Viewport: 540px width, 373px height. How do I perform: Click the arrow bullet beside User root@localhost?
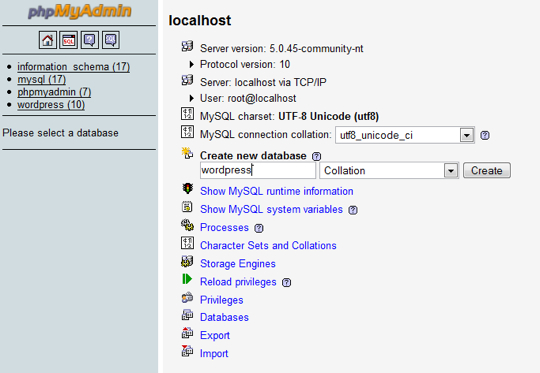tap(192, 99)
